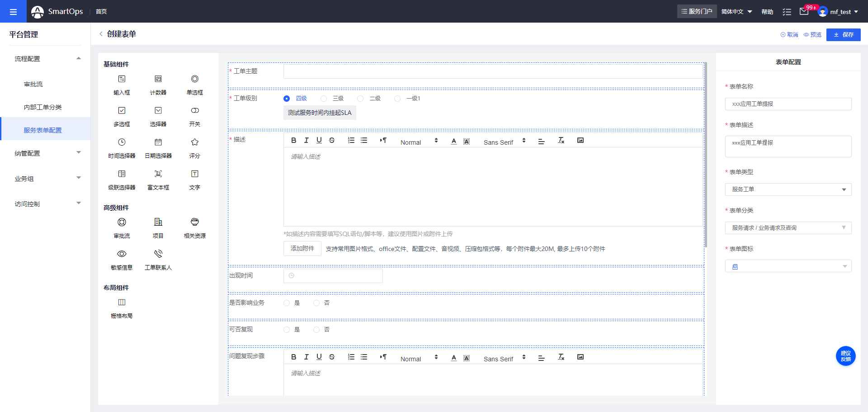868x412 pixels.
Task: Select the 多选框 checkbox component icon
Action: [122, 111]
